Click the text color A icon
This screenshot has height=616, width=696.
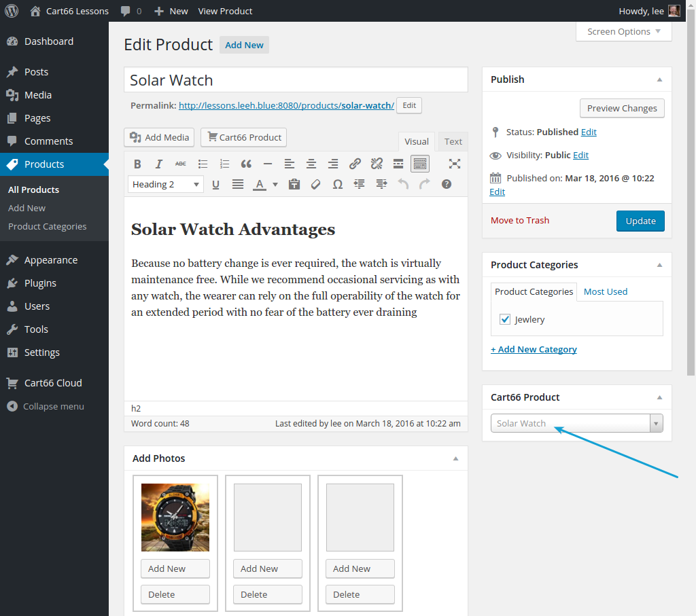coord(260,185)
